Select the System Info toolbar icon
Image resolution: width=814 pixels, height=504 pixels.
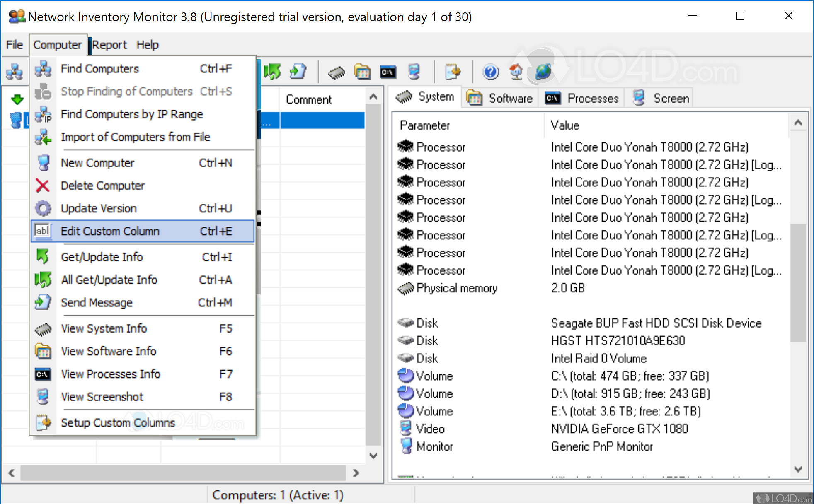(x=337, y=71)
